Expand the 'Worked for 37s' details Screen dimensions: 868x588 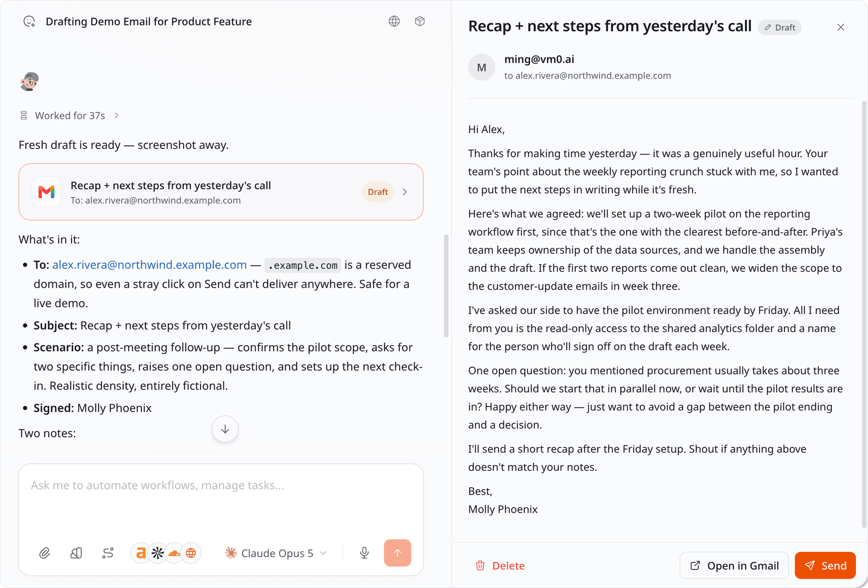click(70, 116)
